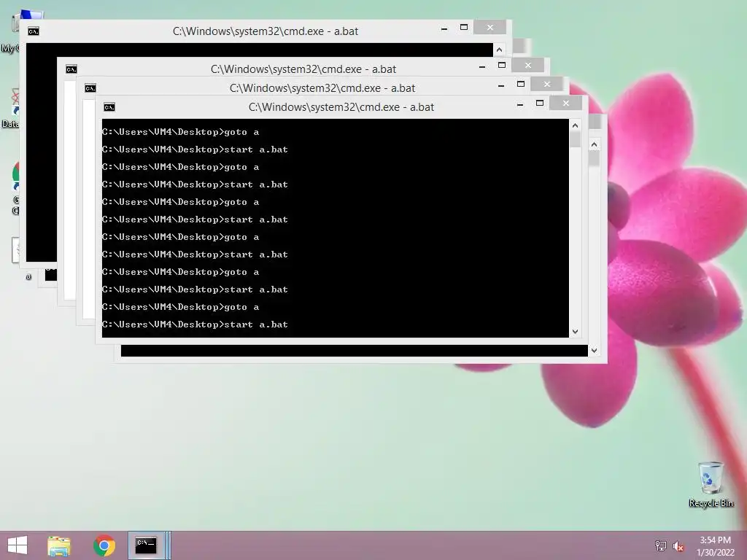This screenshot has height=560, width=747.
Task: Click the last 'start a.bat' line in console
Action: click(195, 324)
